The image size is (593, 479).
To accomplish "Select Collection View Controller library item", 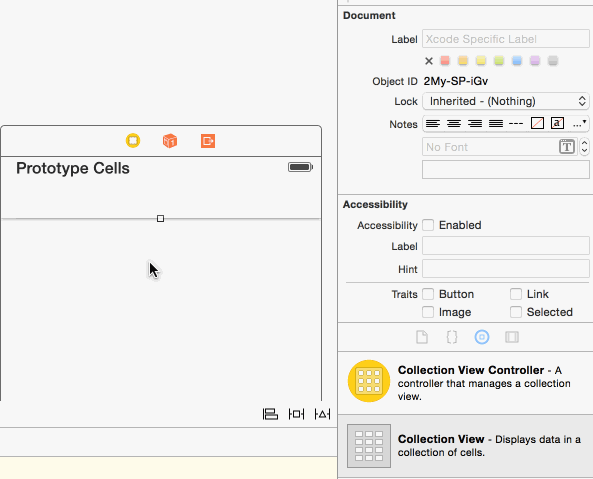I will tap(465, 383).
